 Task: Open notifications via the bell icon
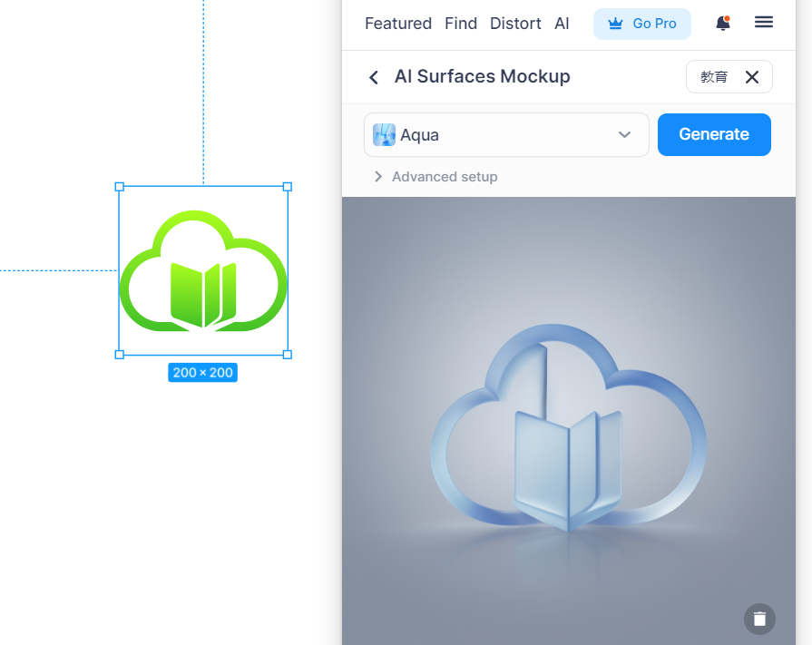pyautogui.click(x=722, y=24)
